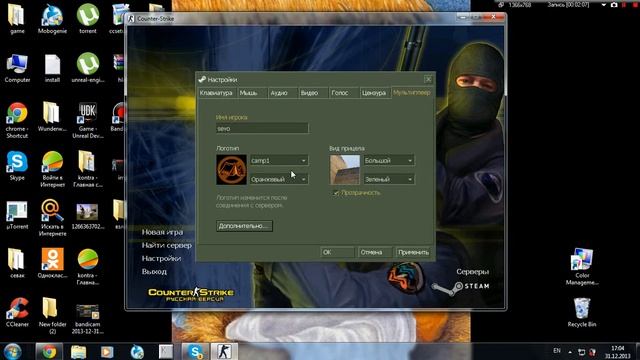Viewport: 640px width, 360px height.
Task: Expand the Большой crosshair size dropdown
Action: (389, 160)
